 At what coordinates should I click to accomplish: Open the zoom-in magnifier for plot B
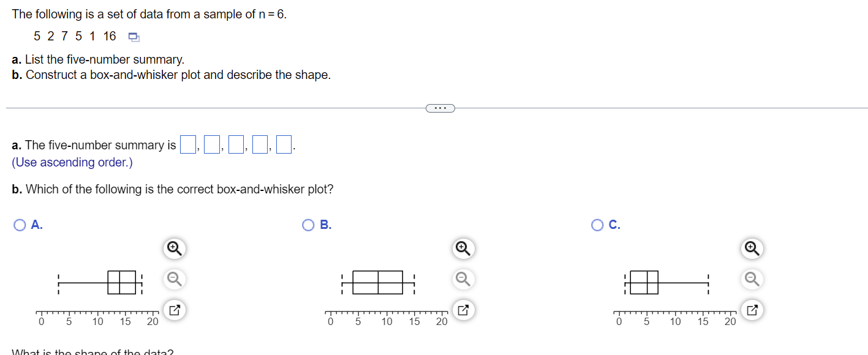click(463, 248)
